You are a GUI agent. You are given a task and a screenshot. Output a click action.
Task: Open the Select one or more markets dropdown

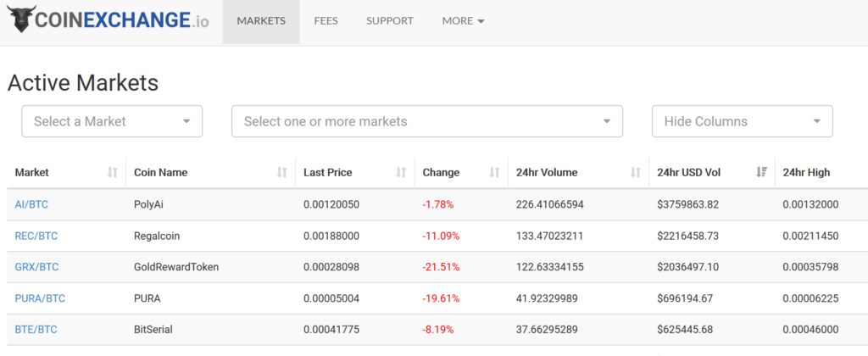click(427, 121)
